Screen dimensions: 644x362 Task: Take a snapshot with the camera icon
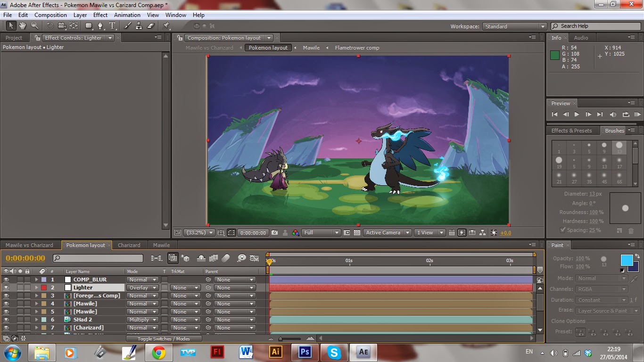click(274, 232)
